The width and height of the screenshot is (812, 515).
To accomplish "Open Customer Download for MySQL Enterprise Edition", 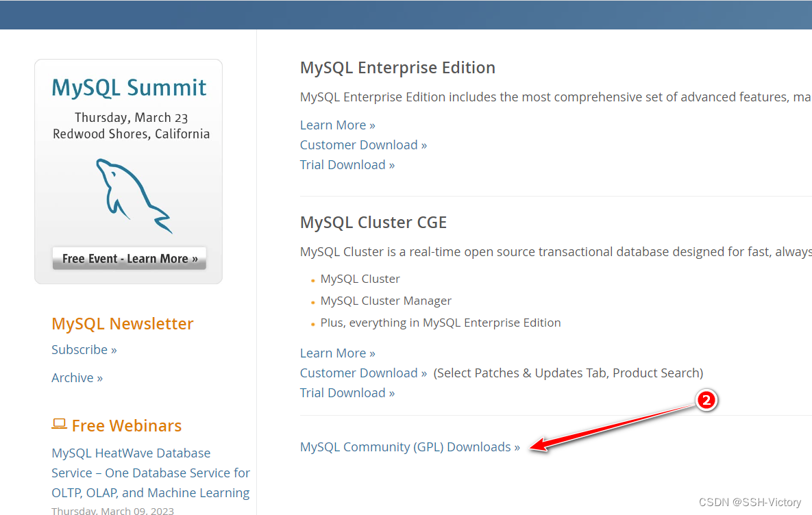I will 363,145.
